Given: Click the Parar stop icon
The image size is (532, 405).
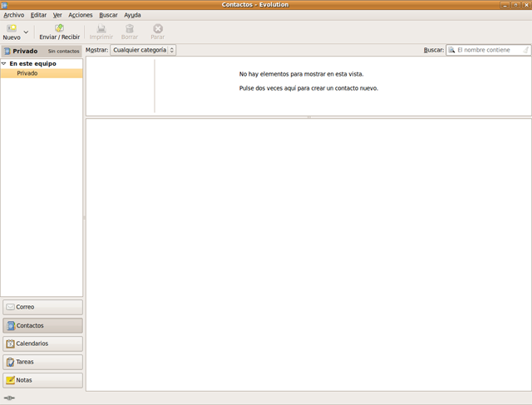Looking at the screenshot, I should tap(158, 28).
